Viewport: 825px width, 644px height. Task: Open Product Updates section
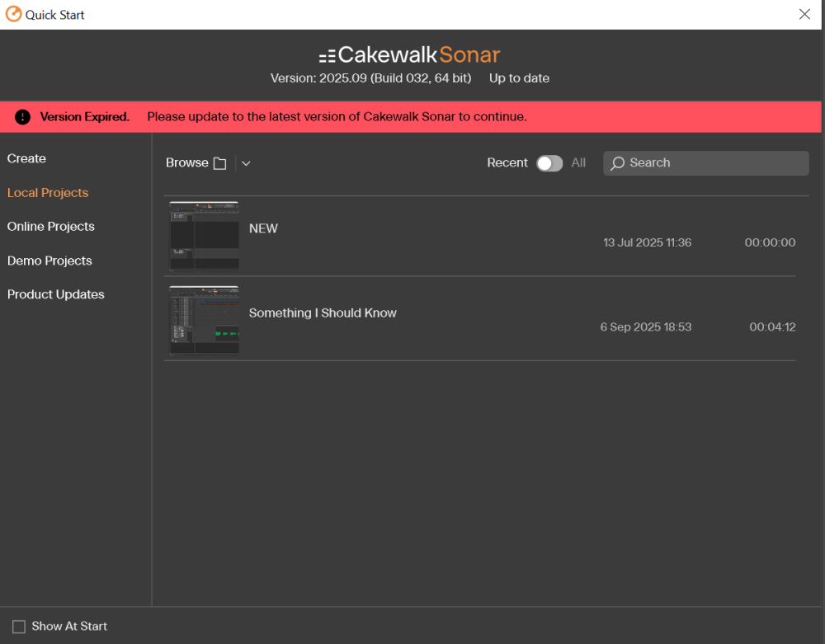tap(56, 294)
